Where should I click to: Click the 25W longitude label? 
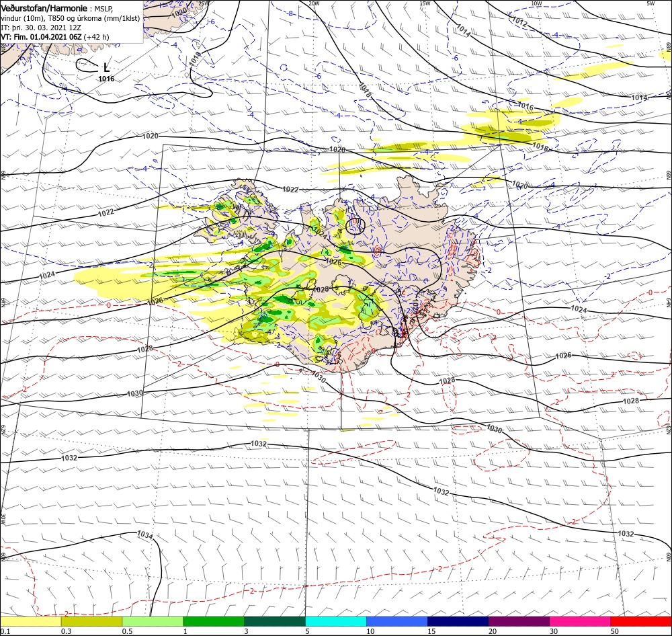click(204, 3)
